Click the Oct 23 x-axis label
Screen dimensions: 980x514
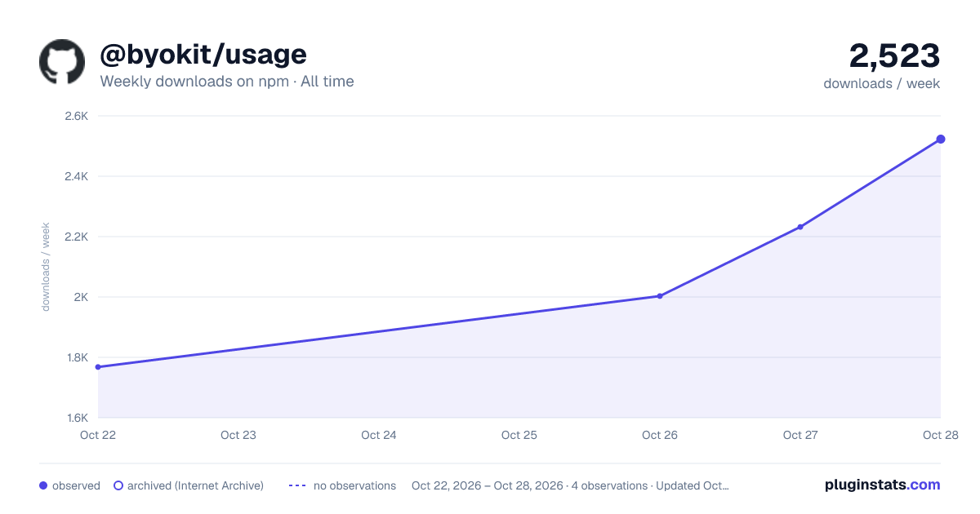[x=238, y=435]
